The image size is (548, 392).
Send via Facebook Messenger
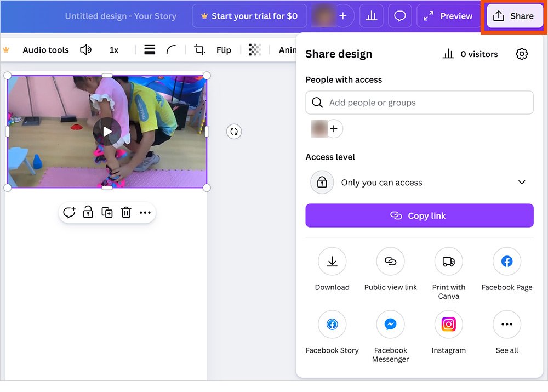pos(390,325)
